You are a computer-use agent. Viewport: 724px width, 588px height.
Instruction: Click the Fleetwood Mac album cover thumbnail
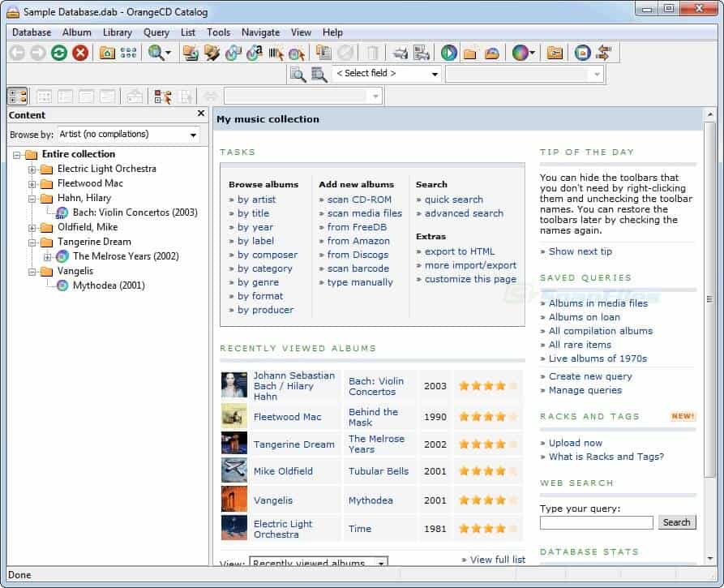[233, 417]
